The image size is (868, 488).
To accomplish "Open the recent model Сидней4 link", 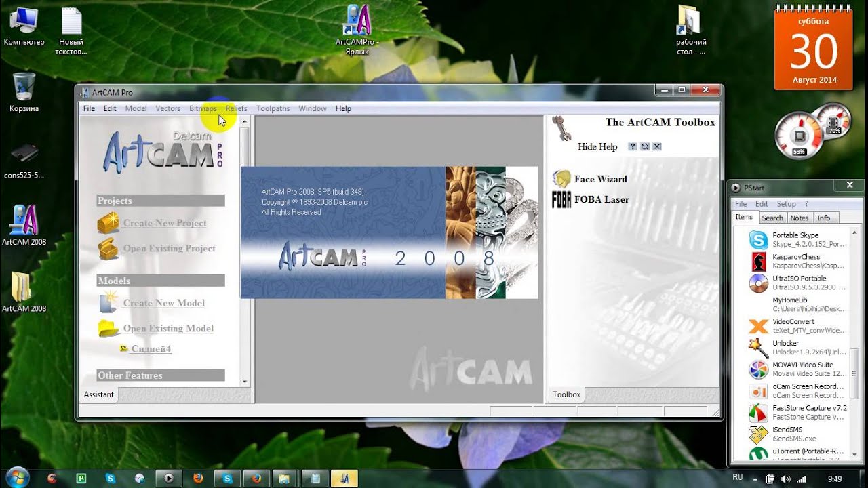I will 151,349.
